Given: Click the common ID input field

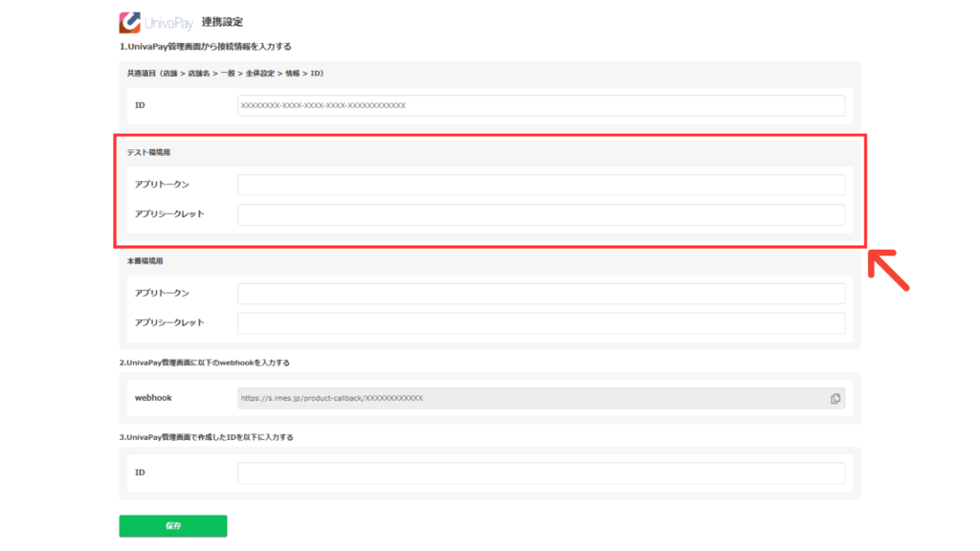Looking at the screenshot, I should [x=542, y=105].
